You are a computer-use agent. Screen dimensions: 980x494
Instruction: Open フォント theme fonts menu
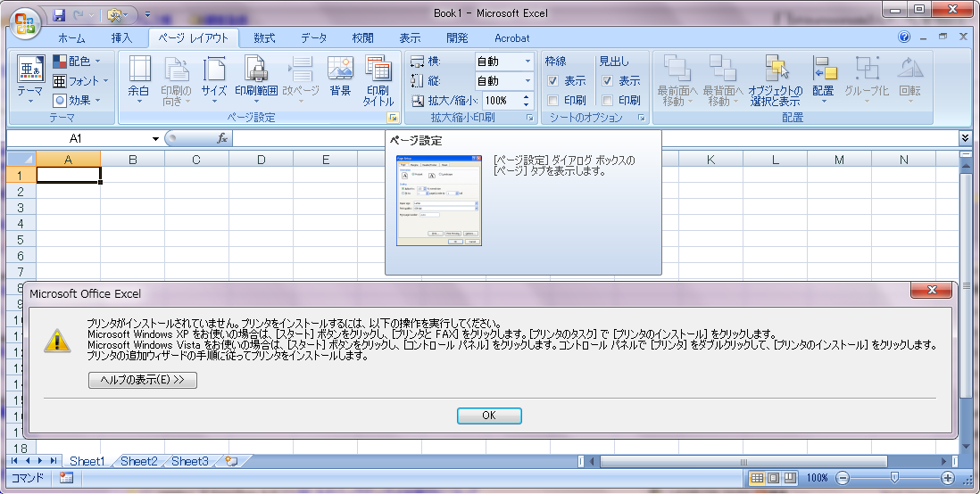click(x=80, y=80)
